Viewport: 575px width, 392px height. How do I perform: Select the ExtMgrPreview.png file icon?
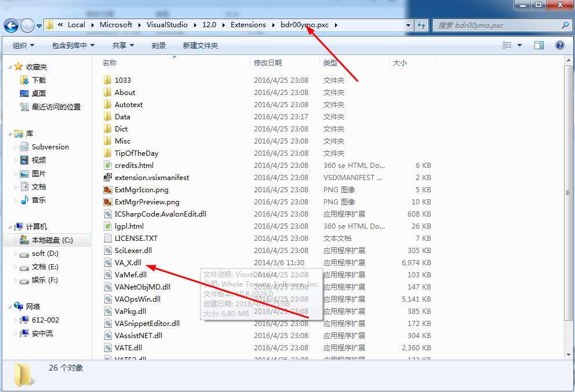(x=107, y=202)
